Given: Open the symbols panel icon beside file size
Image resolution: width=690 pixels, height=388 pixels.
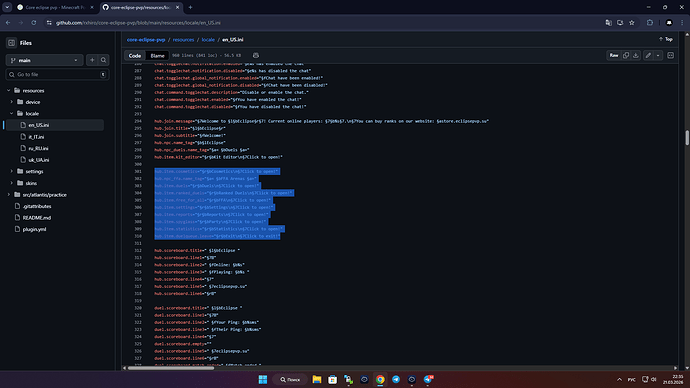Looking at the screenshot, I should (256, 55).
